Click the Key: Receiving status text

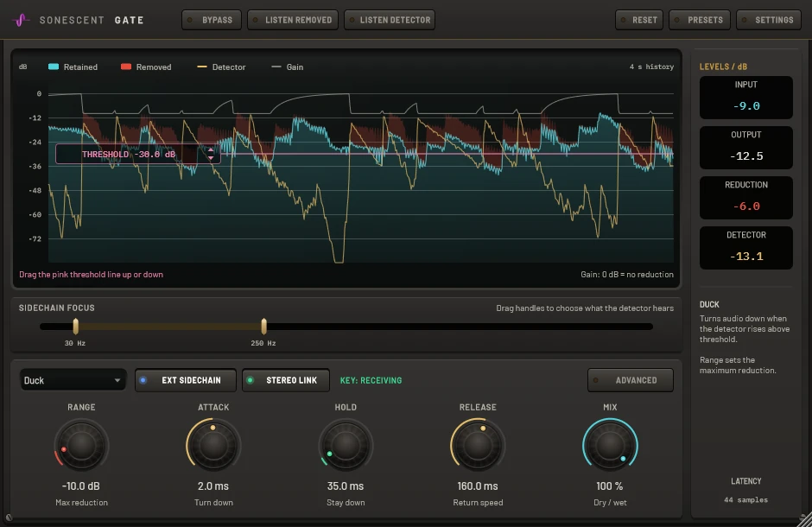[x=371, y=380]
